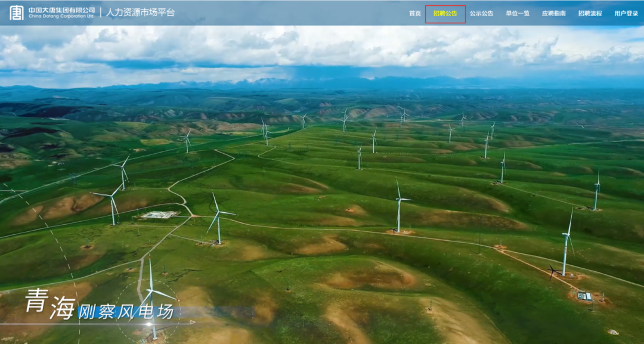Click the 用户登录 user login button
644x344 pixels.
tap(626, 13)
